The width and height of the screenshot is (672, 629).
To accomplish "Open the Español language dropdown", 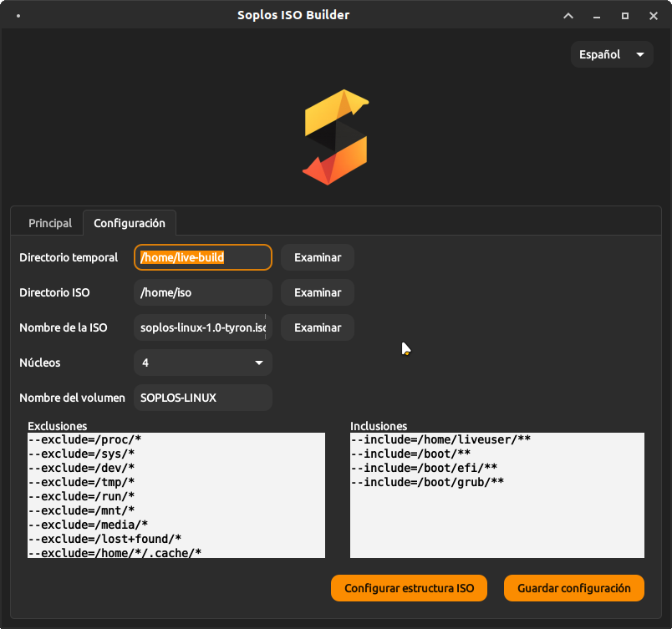I will (612, 54).
